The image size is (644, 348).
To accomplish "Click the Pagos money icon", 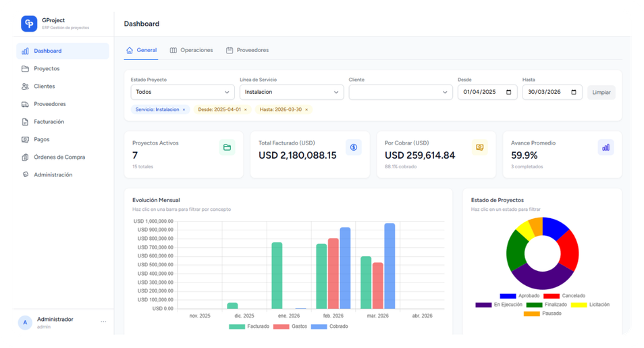I will point(25,139).
